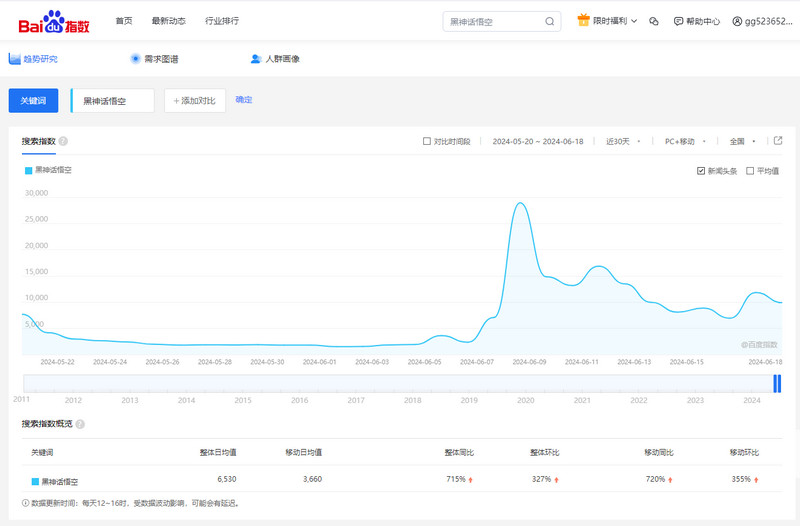Uncheck the 新闻头条 checkbox
Screen dimensions: 800x526
[701, 171]
